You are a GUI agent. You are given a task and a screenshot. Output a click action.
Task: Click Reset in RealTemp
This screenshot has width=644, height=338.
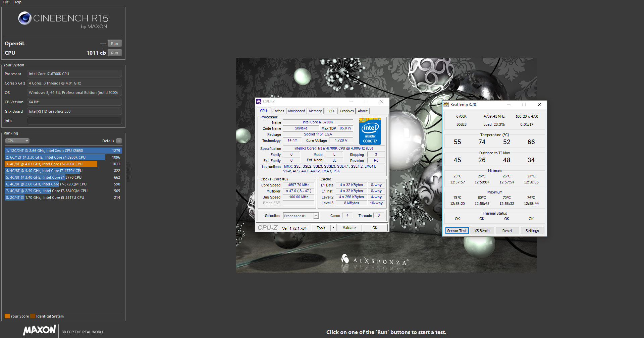pyautogui.click(x=507, y=231)
